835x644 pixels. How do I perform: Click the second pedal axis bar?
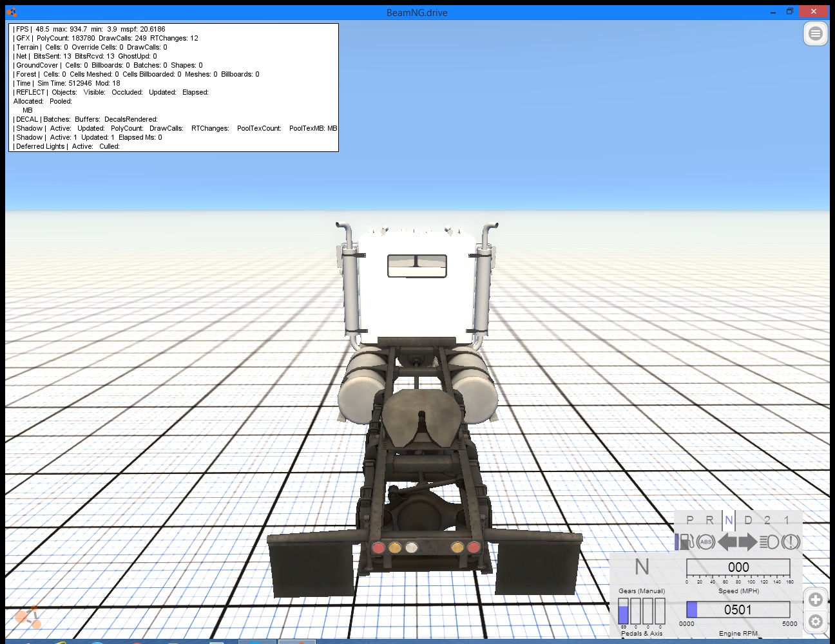click(x=635, y=611)
